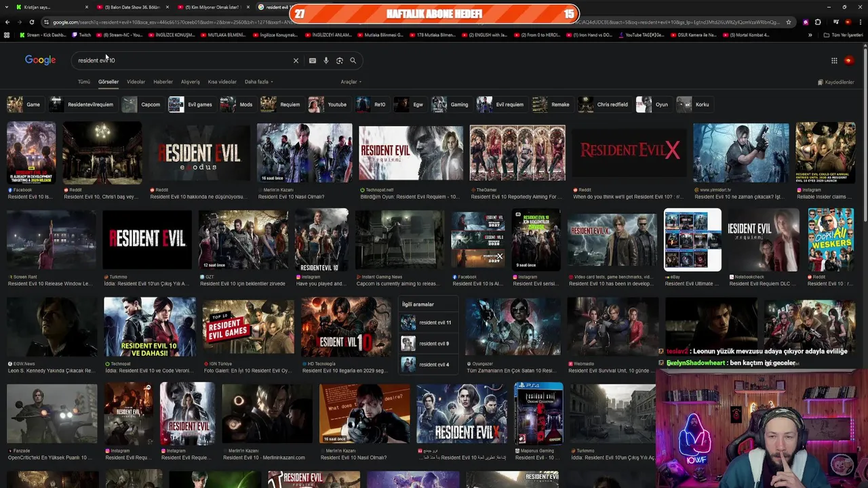Filter images by the Capcom chip

coord(142,104)
